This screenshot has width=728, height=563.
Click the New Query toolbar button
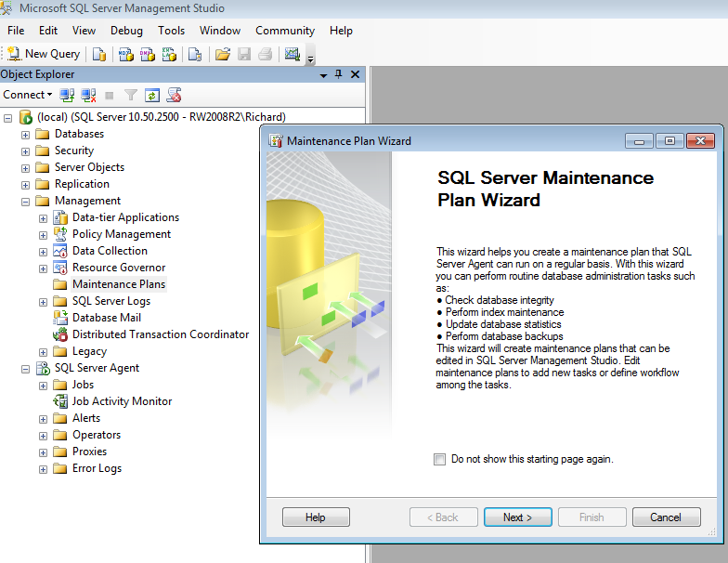tap(44, 54)
